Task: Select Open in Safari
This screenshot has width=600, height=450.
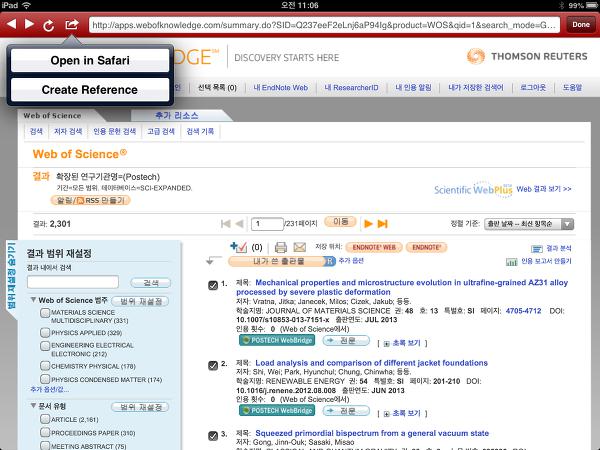Action: pos(90,60)
